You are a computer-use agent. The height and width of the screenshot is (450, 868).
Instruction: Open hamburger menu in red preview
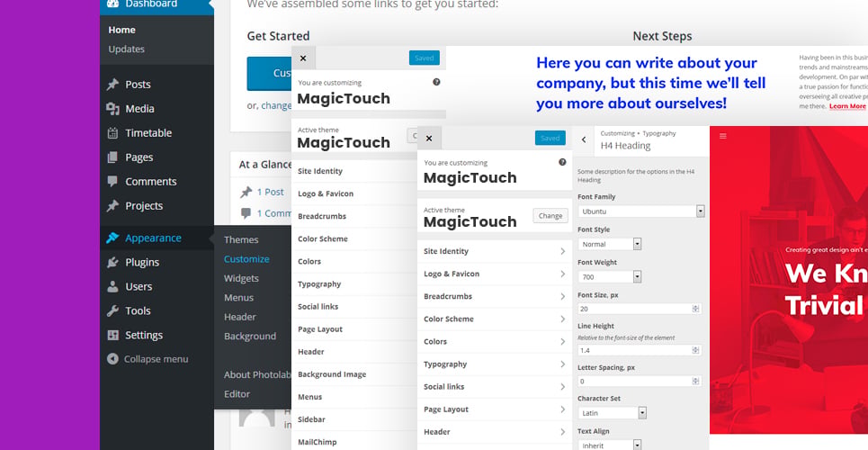click(723, 136)
